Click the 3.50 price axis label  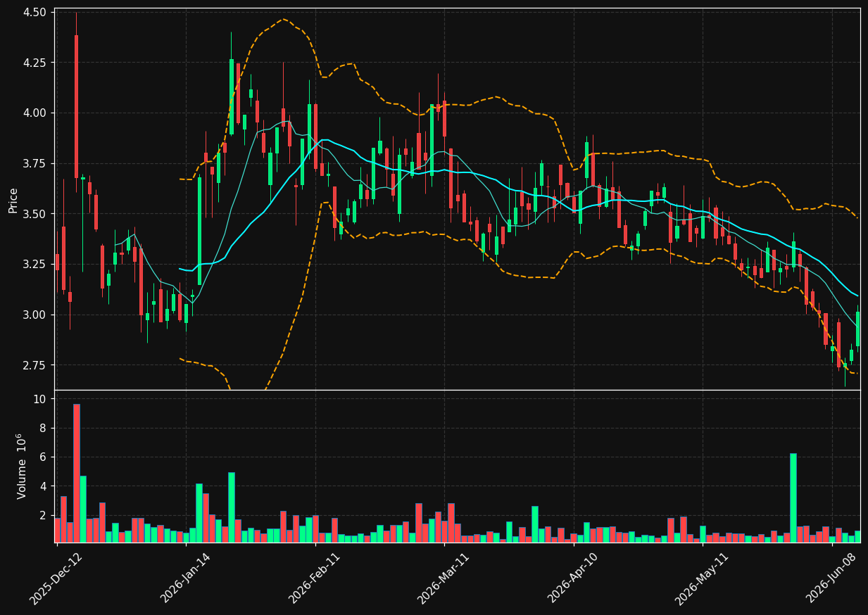(35, 214)
